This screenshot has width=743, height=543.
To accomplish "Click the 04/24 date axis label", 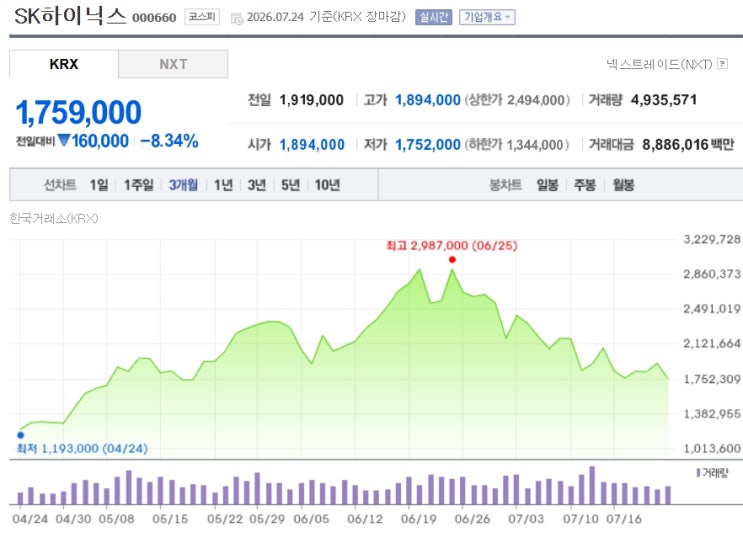I will pos(30,519).
